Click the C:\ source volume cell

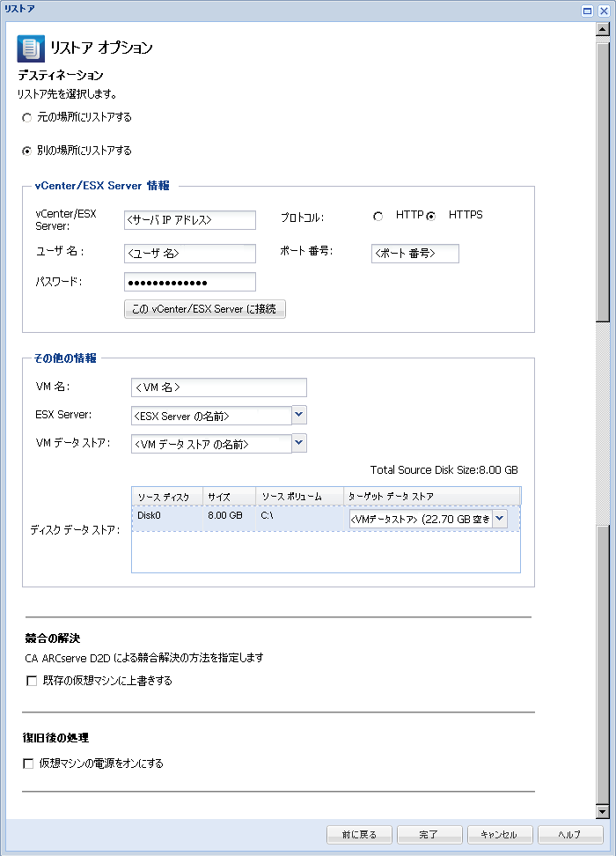(299, 518)
